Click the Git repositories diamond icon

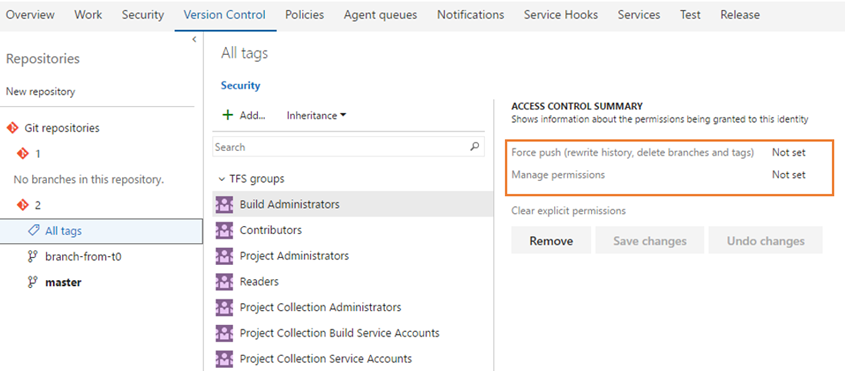pyautogui.click(x=12, y=128)
